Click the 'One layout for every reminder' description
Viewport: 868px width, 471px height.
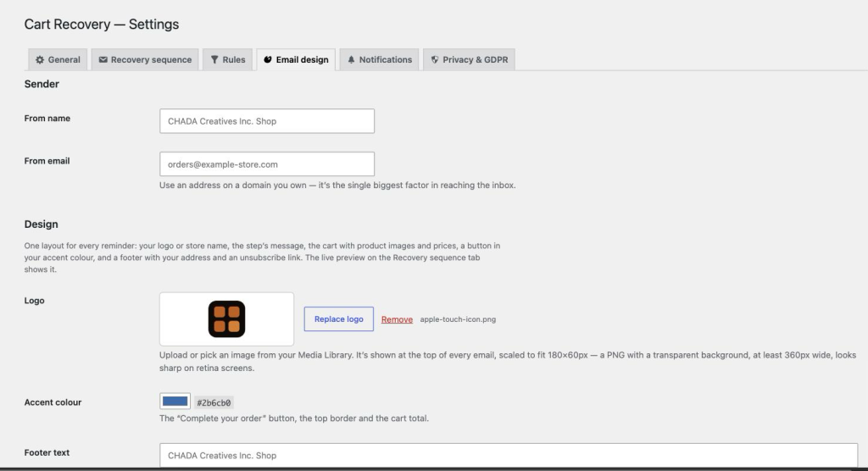coord(263,258)
